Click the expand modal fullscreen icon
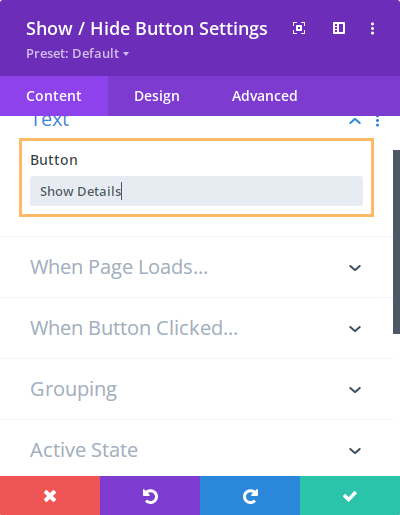400x515 pixels. [299, 28]
